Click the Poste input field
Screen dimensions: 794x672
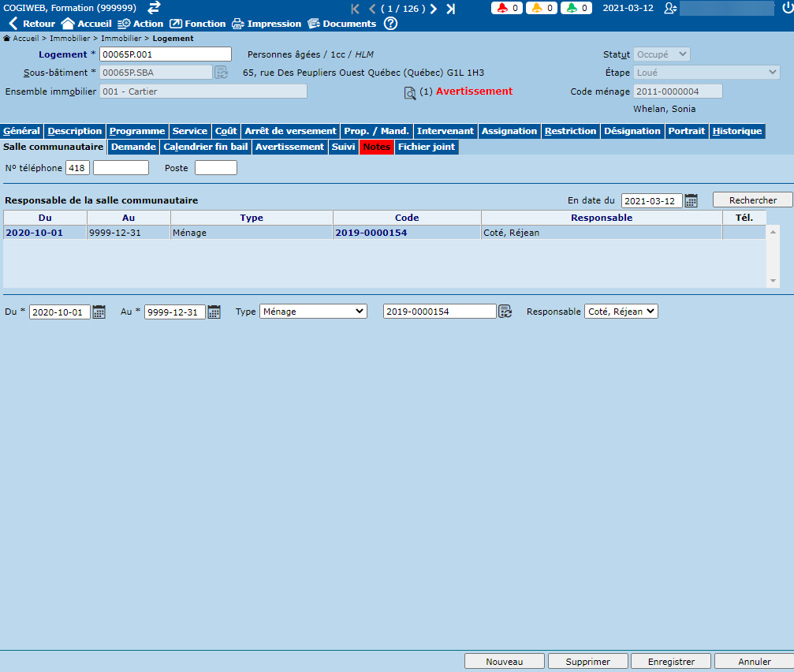pyautogui.click(x=215, y=168)
